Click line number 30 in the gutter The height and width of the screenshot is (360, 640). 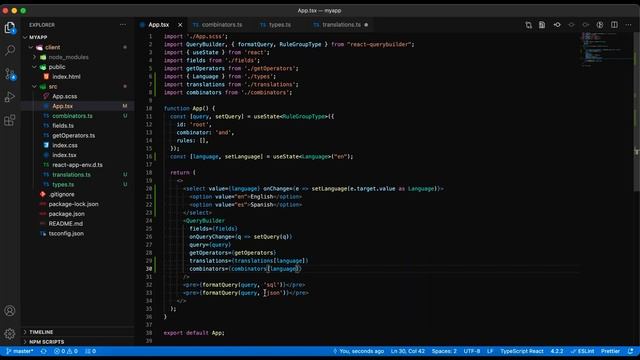149,269
